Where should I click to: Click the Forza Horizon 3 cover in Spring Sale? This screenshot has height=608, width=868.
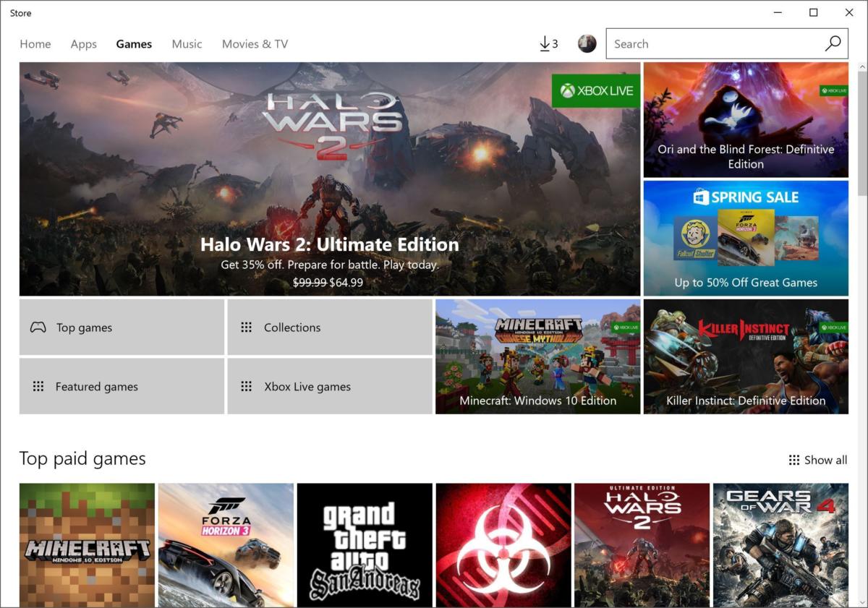(746, 238)
